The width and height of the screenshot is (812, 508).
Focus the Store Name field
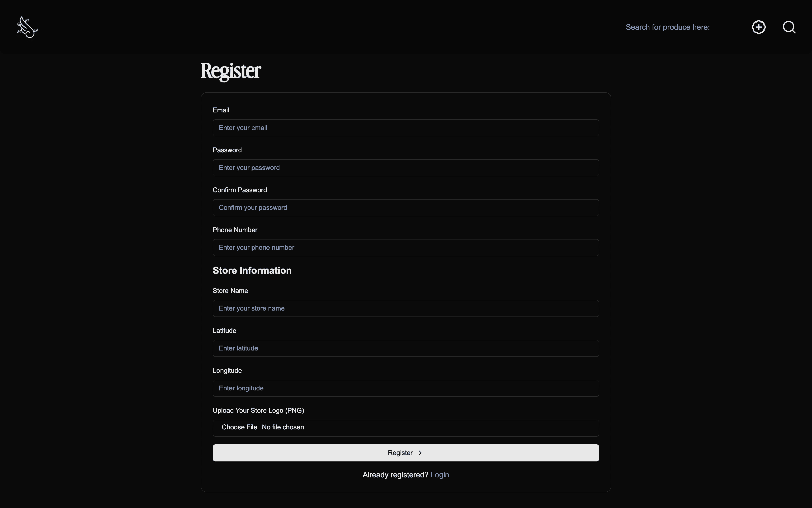pyautogui.click(x=406, y=308)
